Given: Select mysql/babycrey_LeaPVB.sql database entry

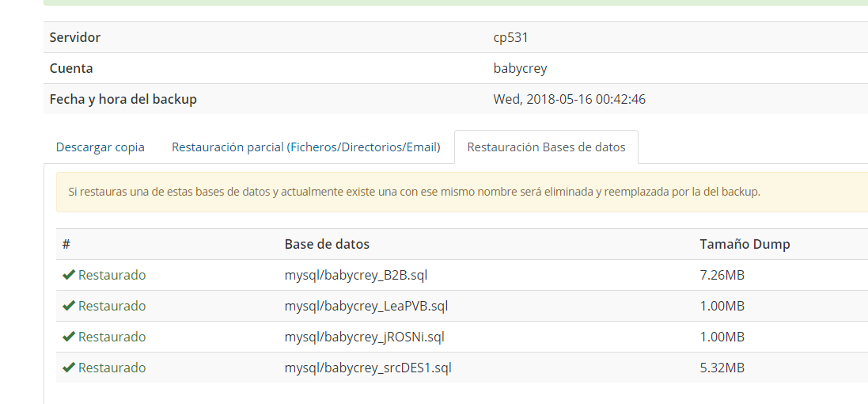Looking at the screenshot, I should [366, 307].
